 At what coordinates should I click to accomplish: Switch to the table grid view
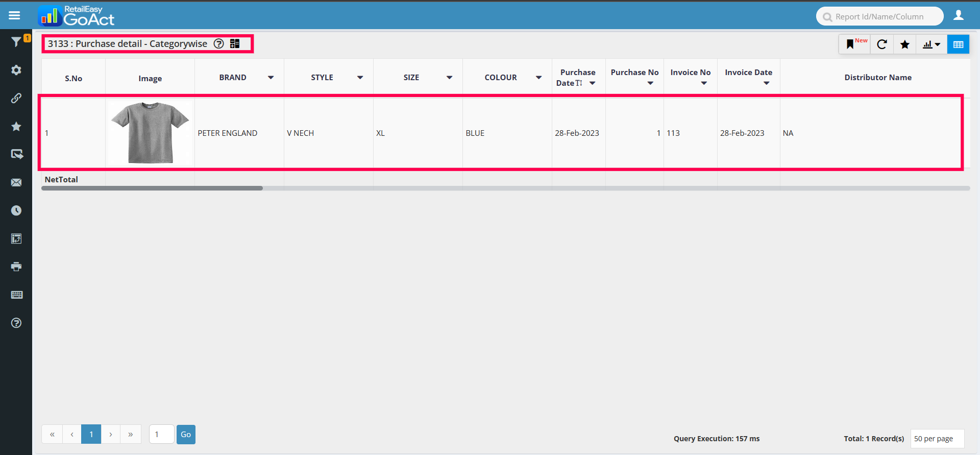(x=958, y=44)
